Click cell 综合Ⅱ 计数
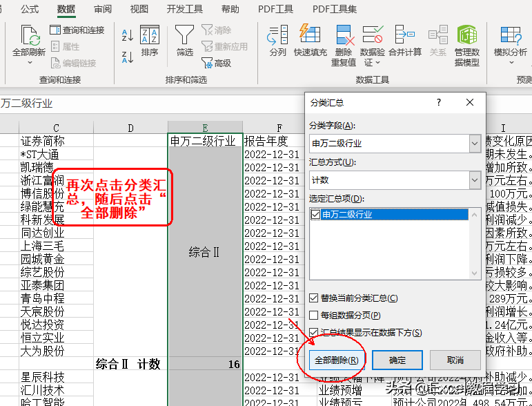The height and width of the screenshot is (406, 532). tap(130, 364)
